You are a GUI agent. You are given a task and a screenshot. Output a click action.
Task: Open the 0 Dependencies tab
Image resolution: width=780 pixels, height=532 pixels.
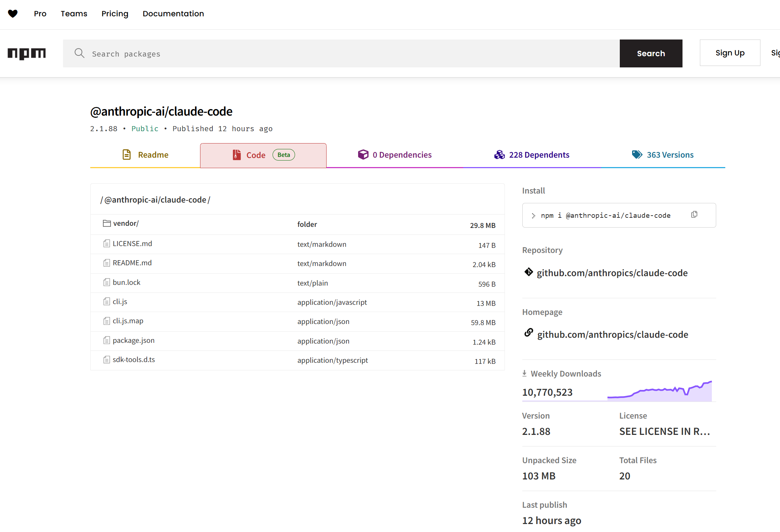[x=395, y=155]
